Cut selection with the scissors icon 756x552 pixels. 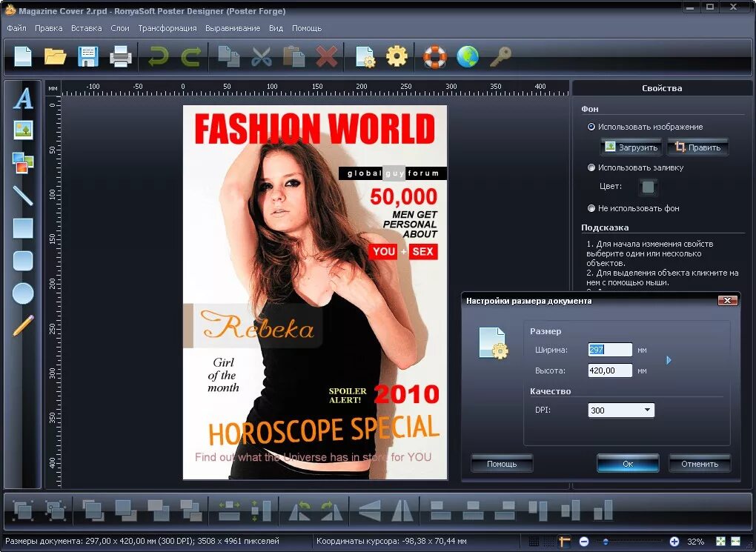(x=262, y=56)
